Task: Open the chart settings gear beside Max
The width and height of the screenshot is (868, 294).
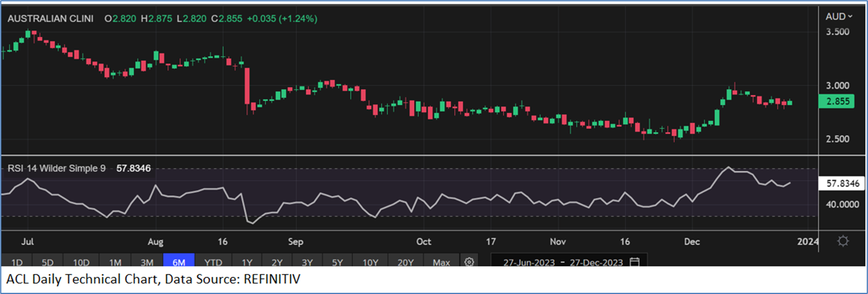Action: 469,262
